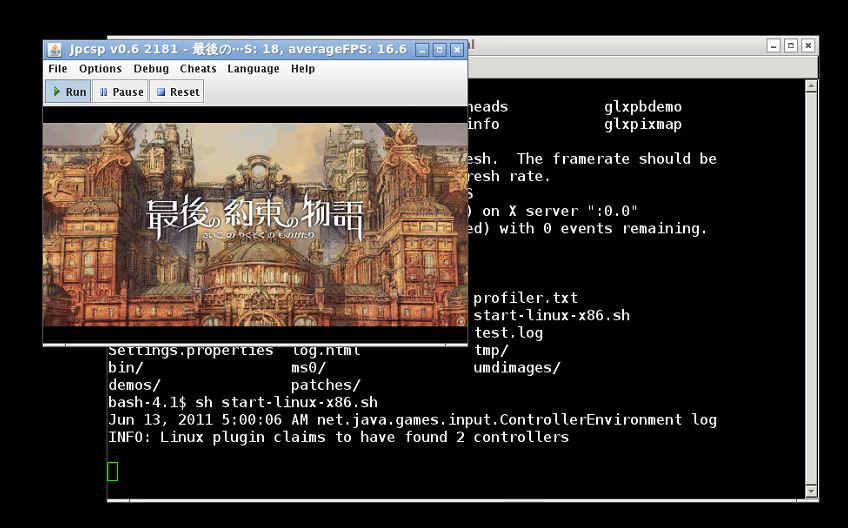Open the Debug menu in Jpcsp
Screen dimensions: 848x528
click(151, 69)
